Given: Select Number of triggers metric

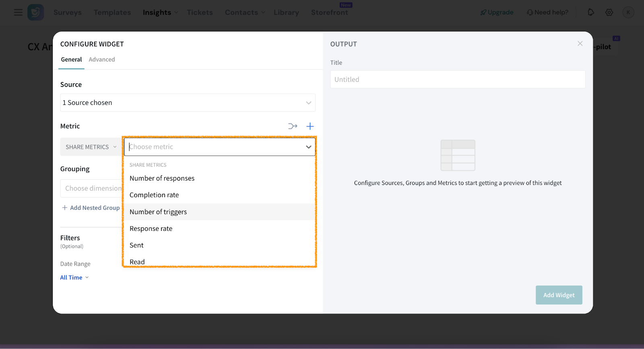Looking at the screenshot, I should pyautogui.click(x=158, y=212).
